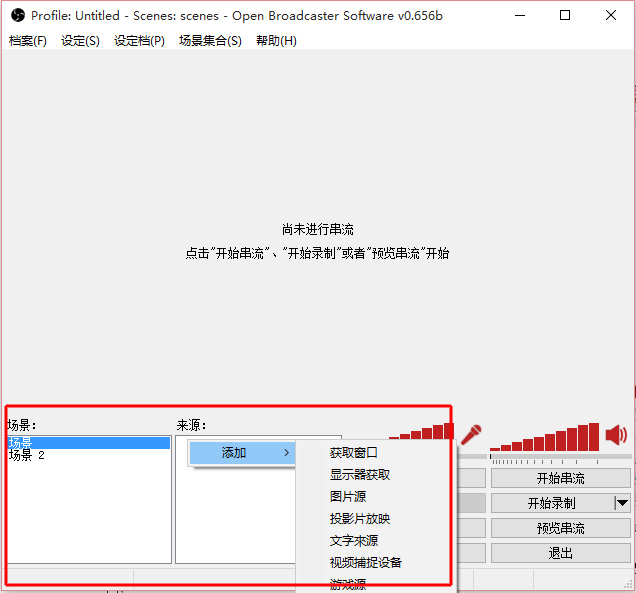Choose 投影片放映 source option

pyautogui.click(x=360, y=518)
